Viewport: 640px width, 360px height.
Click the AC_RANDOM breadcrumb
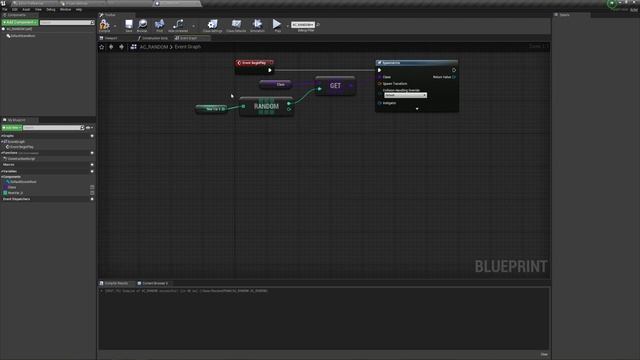tap(154, 47)
